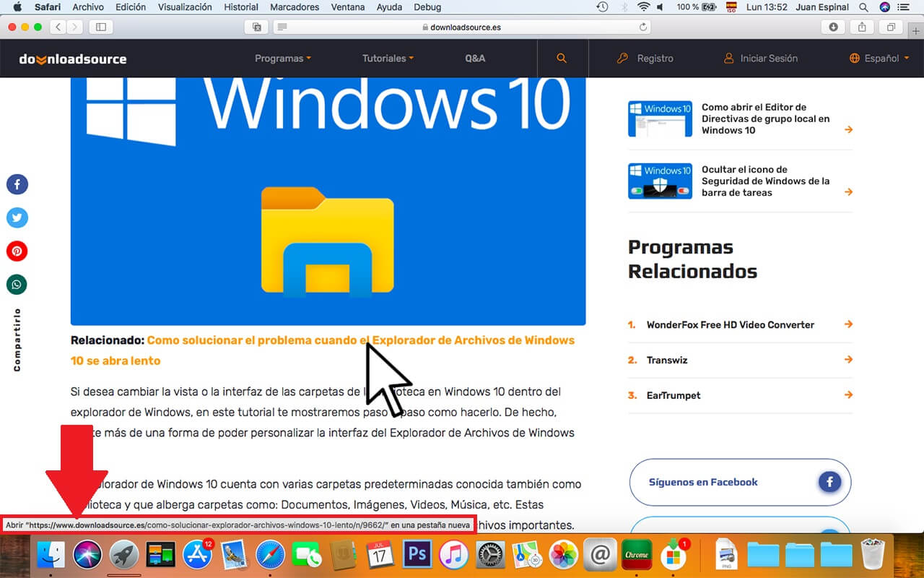The image size is (924, 578).
Task: Open the Marcadores menu
Action: click(295, 7)
